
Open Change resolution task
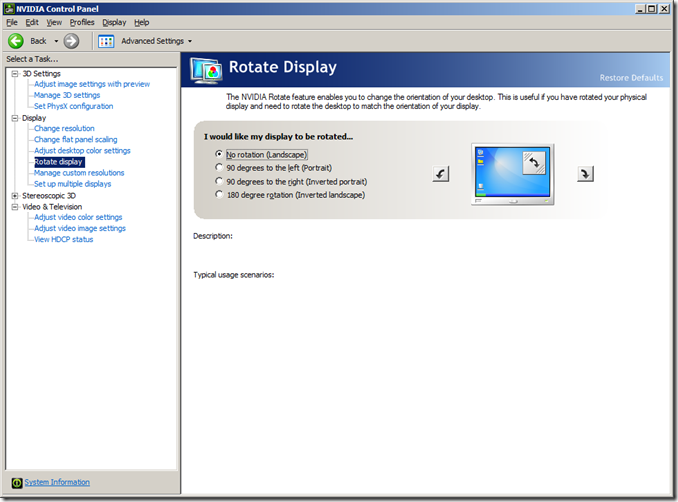point(64,128)
